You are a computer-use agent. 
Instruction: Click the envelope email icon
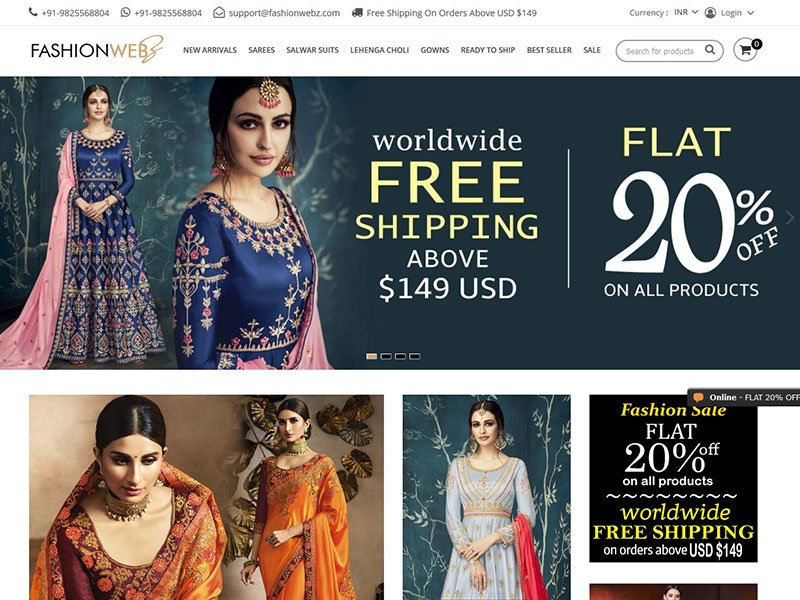(x=219, y=12)
